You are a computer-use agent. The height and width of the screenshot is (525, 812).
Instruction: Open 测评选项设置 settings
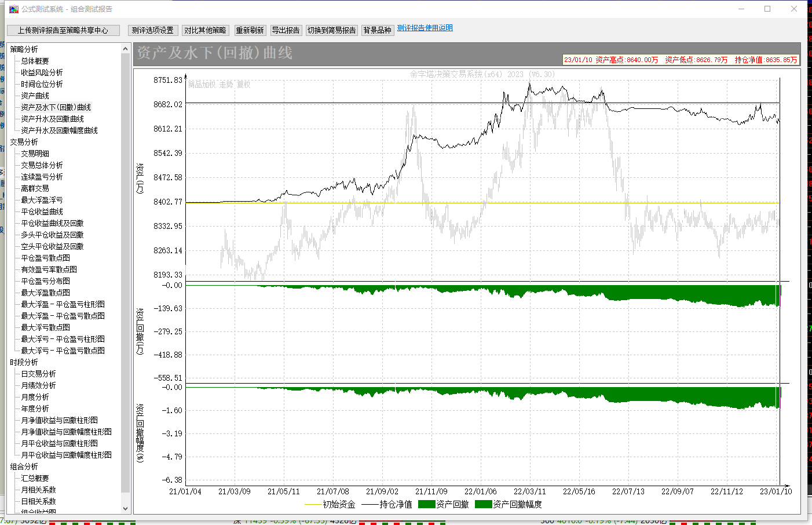pyautogui.click(x=152, y=31)
